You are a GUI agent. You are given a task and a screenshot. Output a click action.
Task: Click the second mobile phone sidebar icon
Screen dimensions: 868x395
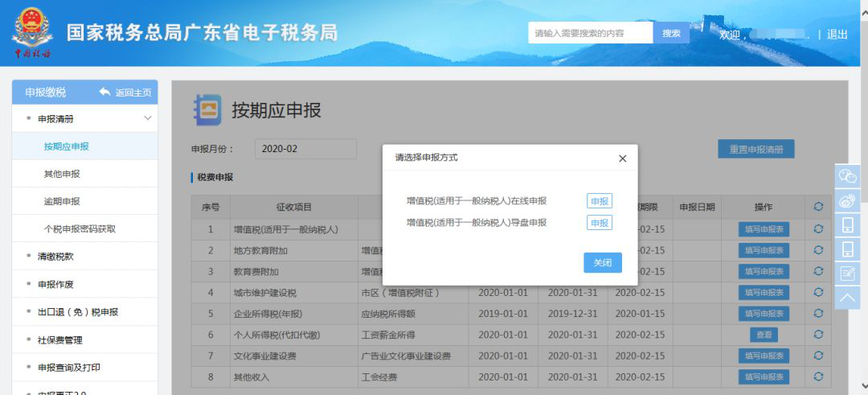(848, 250)
